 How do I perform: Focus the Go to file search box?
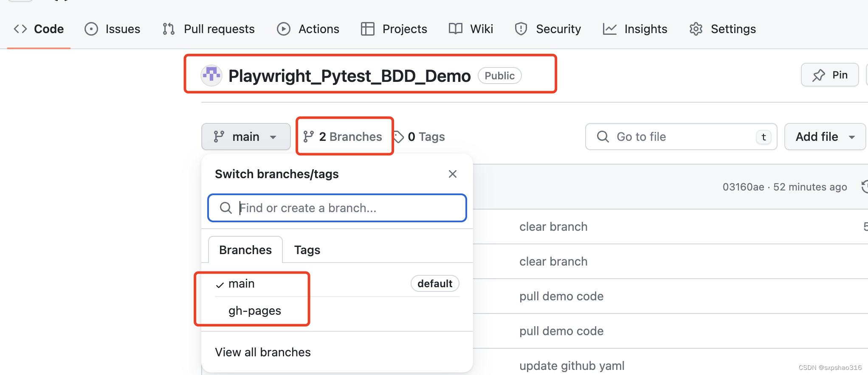tap(681, 137)
